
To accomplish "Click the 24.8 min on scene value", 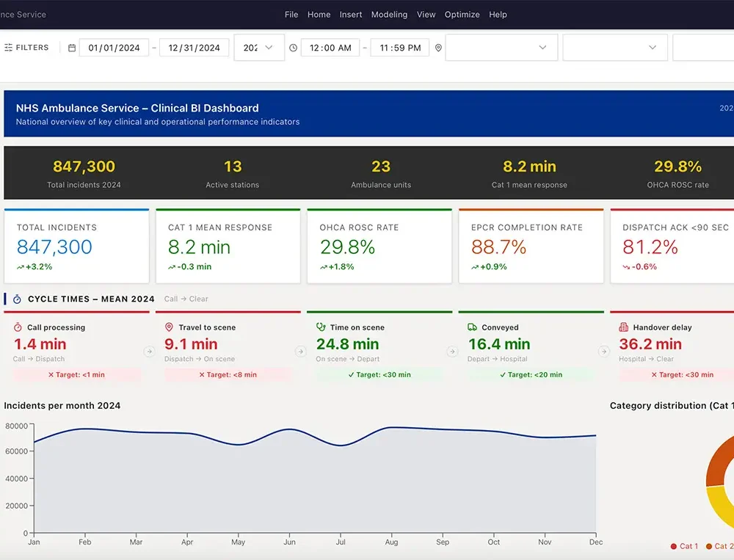I will (347, 344).
